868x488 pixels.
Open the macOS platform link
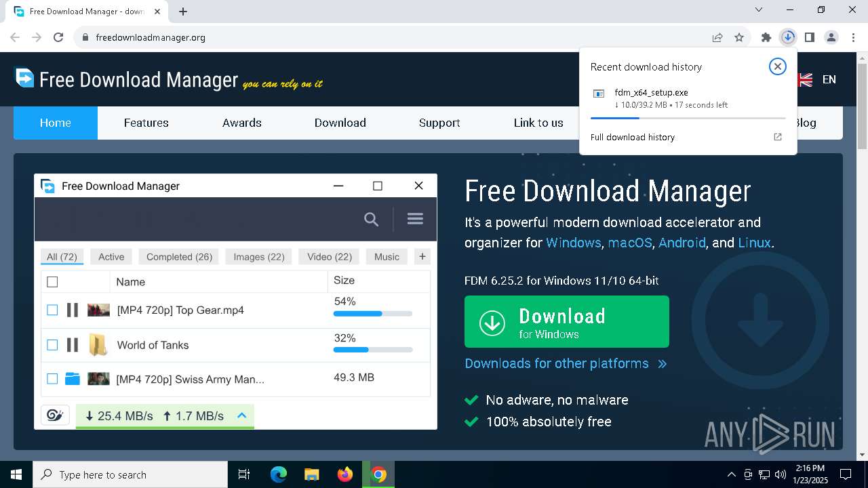pyautogui.click(x=630, y=243)
